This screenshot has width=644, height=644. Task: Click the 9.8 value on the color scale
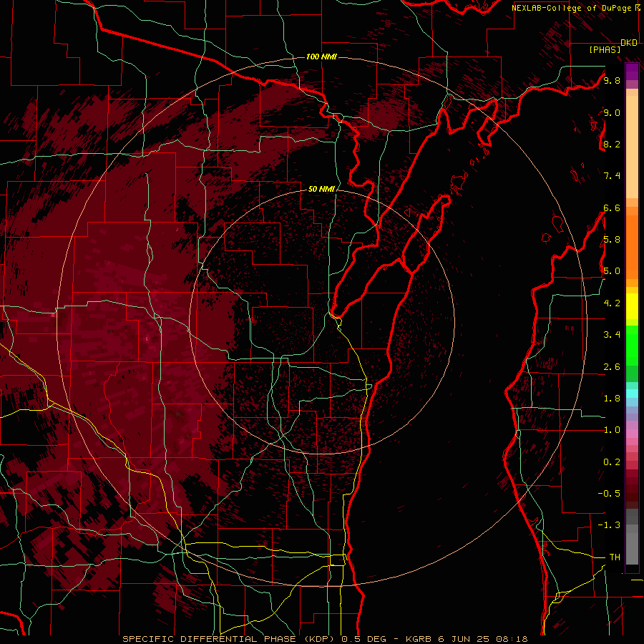pos(612,80)
